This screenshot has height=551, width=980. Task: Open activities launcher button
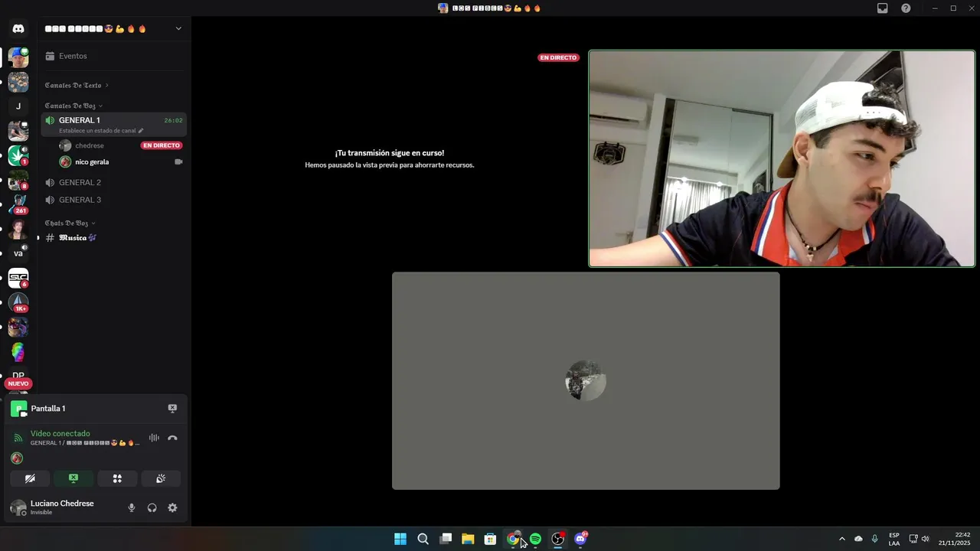117,478
